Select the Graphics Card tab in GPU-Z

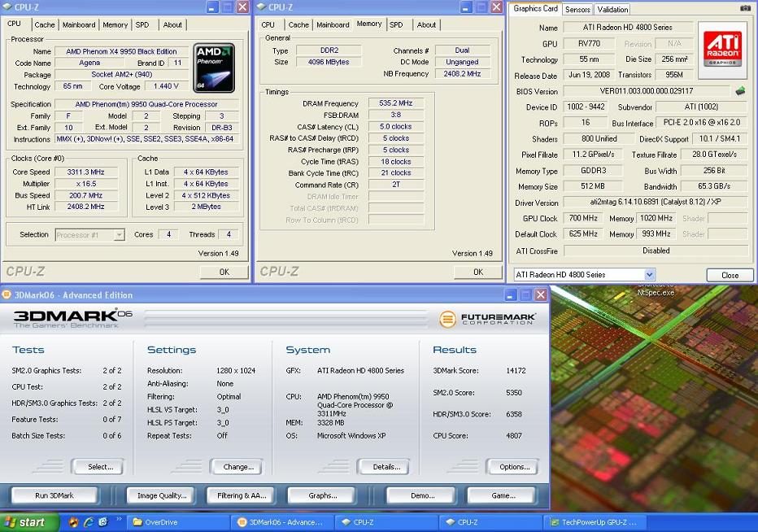coord(536,8)
